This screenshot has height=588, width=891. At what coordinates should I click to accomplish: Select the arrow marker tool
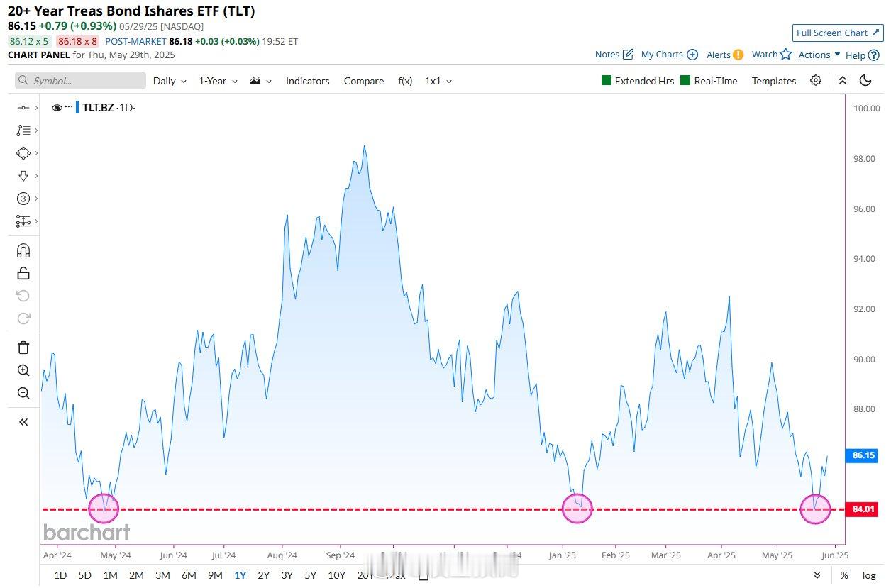click(23, 176)
